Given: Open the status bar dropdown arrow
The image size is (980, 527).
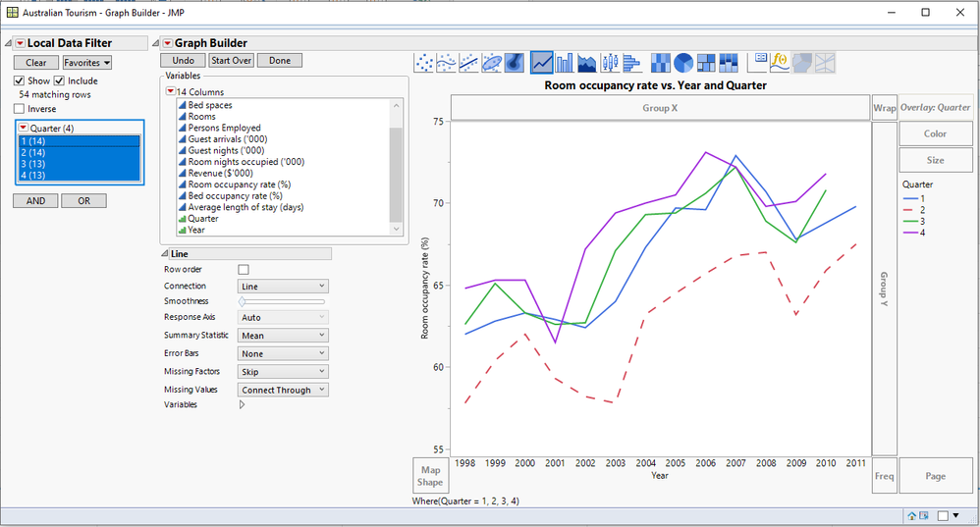Looking at the screenshot, I should (x=955, y=516).
